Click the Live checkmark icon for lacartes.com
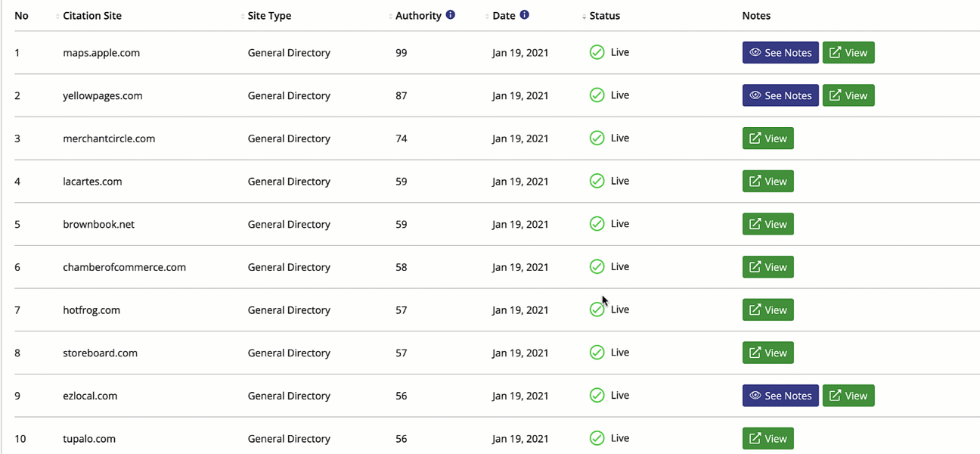The width and height of the screenshot is (980, 454). pyautogui.click(x=597, y=181)
